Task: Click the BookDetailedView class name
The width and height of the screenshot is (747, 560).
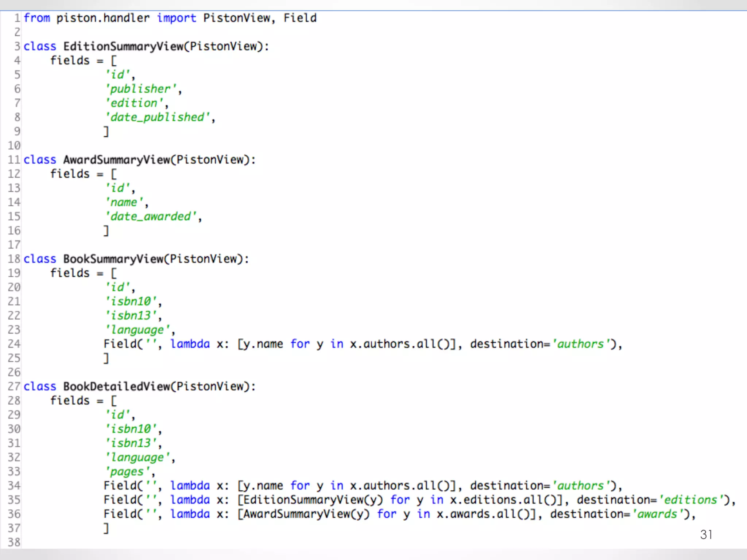Action: [x=116, y=386]
